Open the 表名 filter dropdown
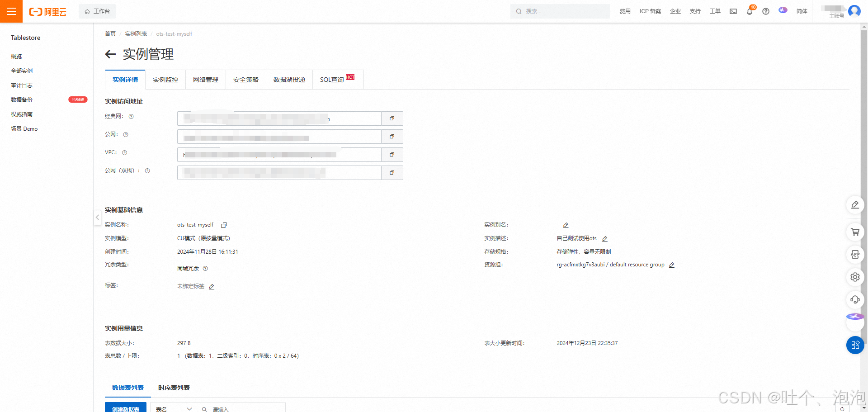868x412 pixels. (x=173, y=407)
